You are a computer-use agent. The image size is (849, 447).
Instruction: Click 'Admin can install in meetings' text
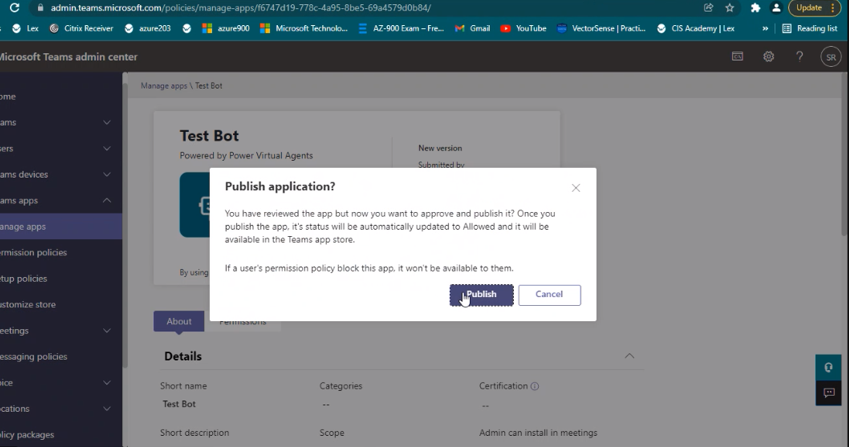538,432
